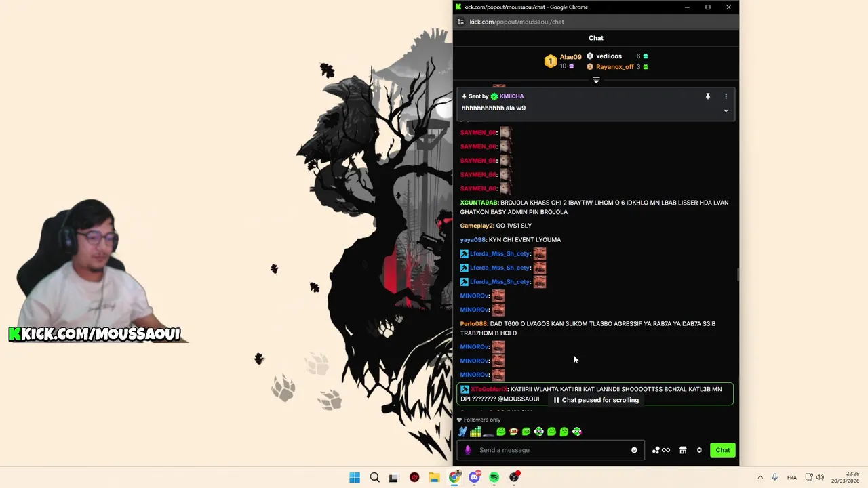Open pinned message three-dot options menu
The height and width of the screenshot is (488, 868).
click(726, 96)
